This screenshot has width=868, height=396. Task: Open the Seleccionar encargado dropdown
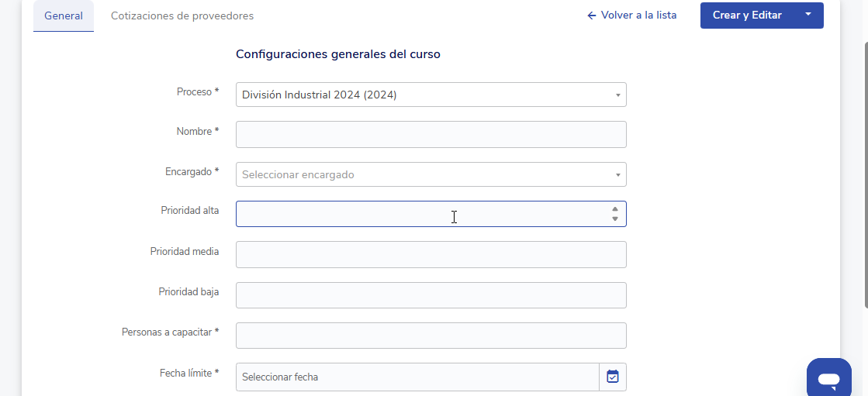click(431, 174)
